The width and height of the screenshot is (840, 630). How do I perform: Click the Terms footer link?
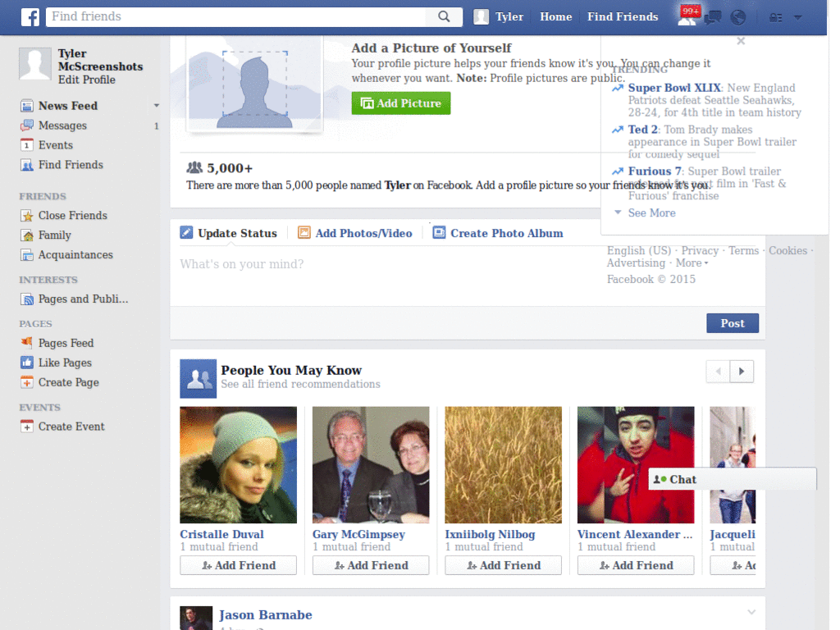(743, 251)
